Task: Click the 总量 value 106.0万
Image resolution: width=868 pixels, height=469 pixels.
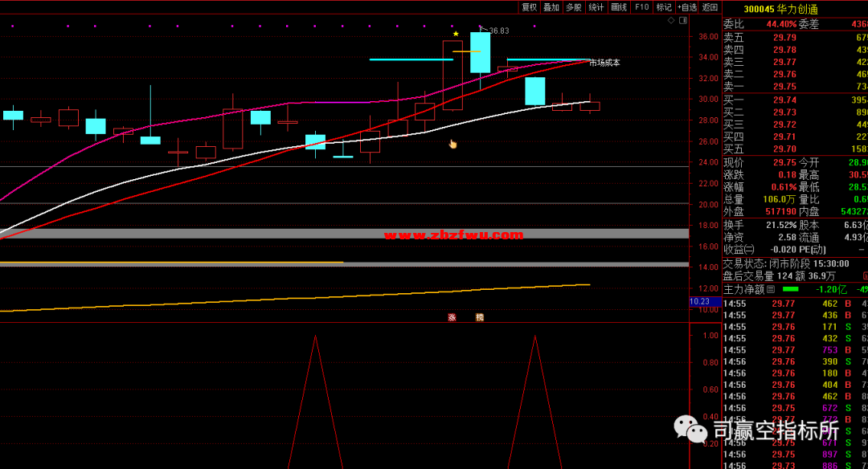Action: (780, 199)
